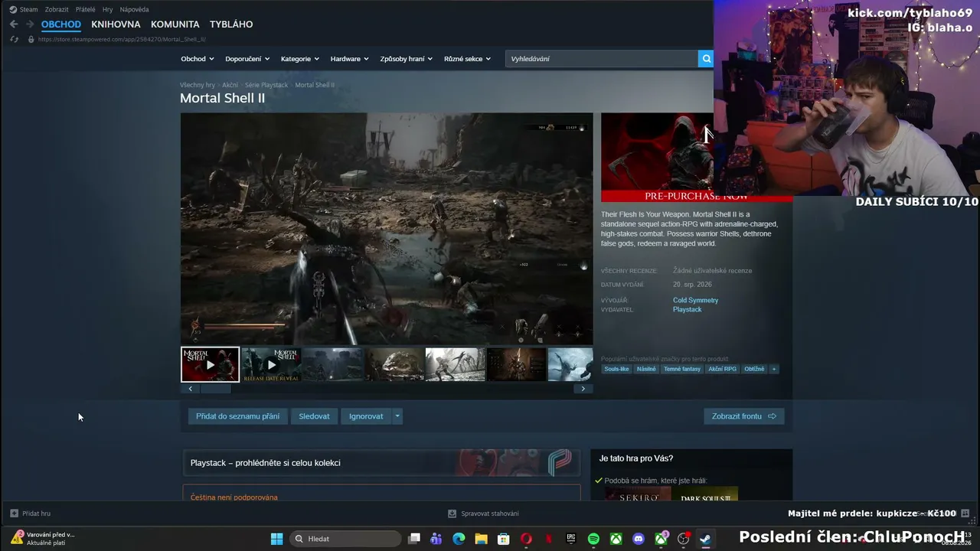Expand the Obchod dropdown

tap(197, 59)
